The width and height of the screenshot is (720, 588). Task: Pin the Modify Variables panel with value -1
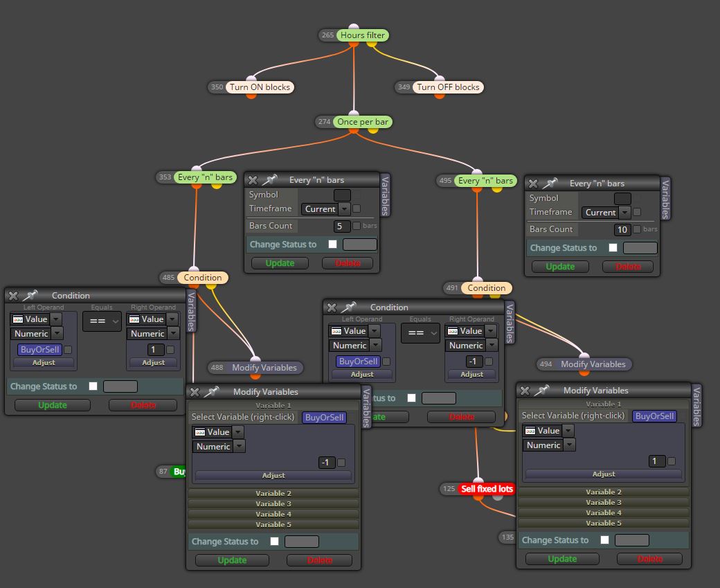(x=212, y=391)
